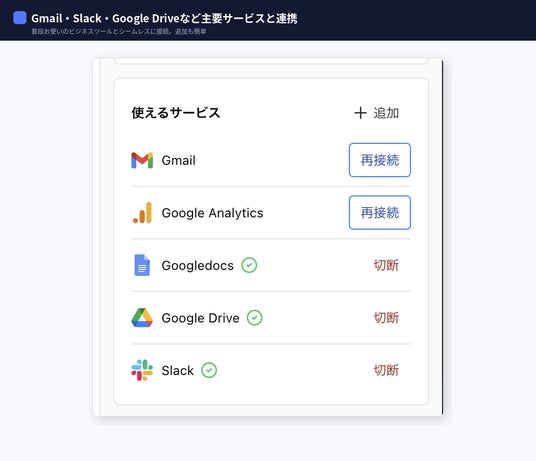This screenshot has width=536, height=461.
Task: Click the Gmail envelope icon
Action: click(x=142, y=160)
